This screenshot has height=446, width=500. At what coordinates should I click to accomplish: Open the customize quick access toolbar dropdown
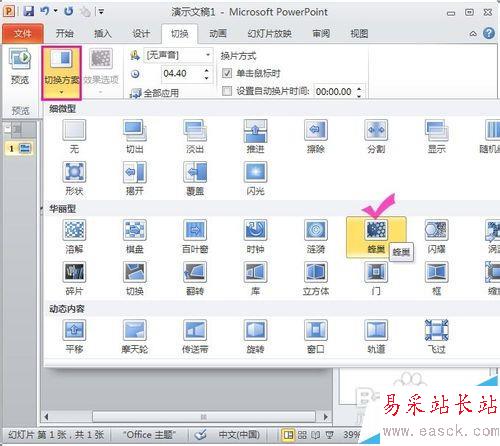tap(101, 12)
